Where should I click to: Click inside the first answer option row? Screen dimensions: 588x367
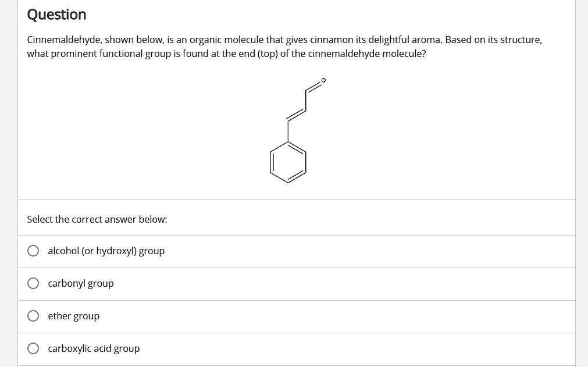coord(233,251)
